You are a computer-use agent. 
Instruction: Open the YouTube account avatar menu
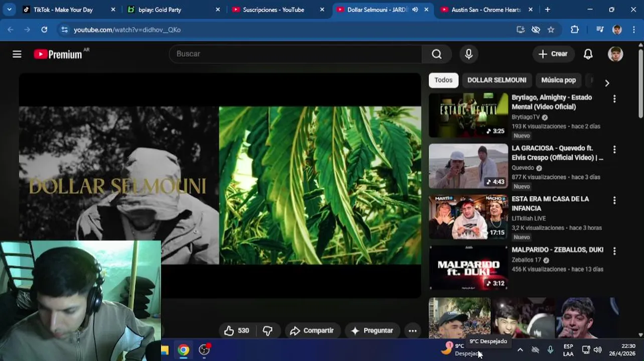coord(615,54)
